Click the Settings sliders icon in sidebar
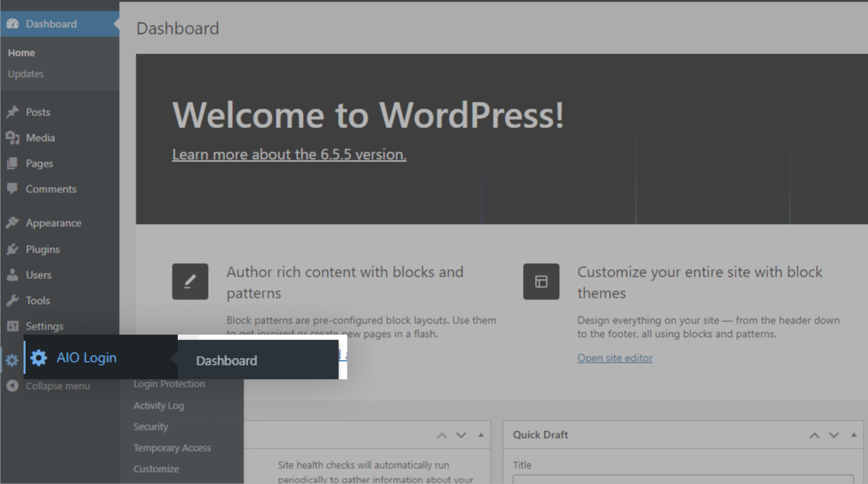 [12, 326]
